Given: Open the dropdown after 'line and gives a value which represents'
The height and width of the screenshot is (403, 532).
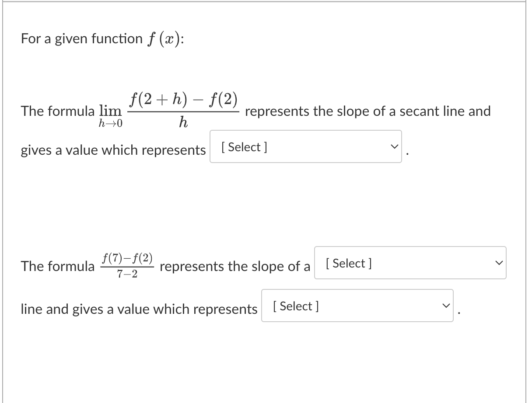Looking at the screenshot, I should coord(357,306).
